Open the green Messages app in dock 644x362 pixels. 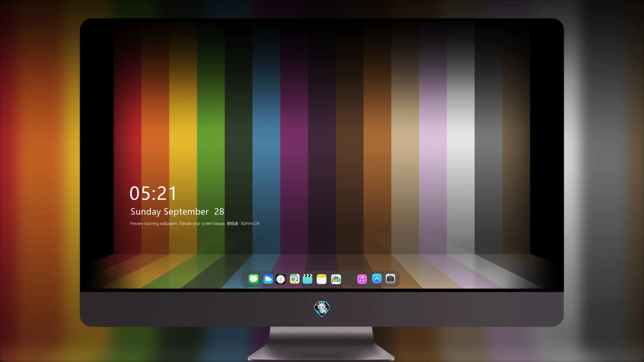click(254, 279)
